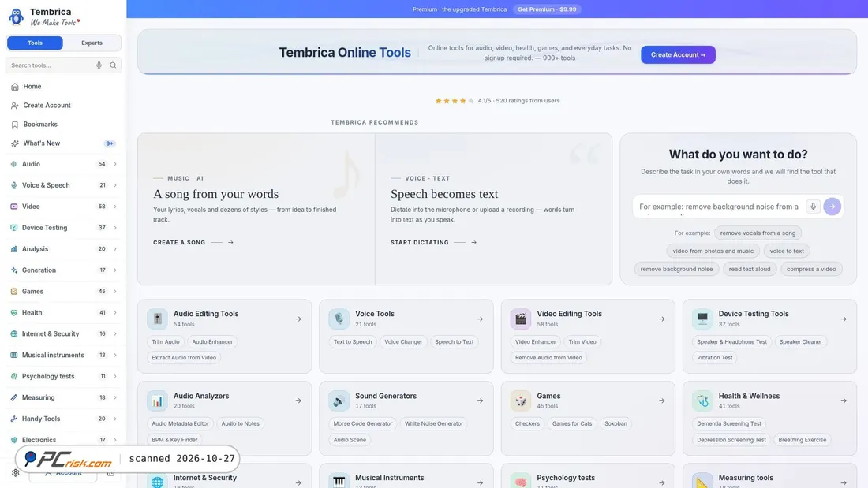Open Video Editing Tools via its arrow
The image size is (868, 488).
[661, 319]
